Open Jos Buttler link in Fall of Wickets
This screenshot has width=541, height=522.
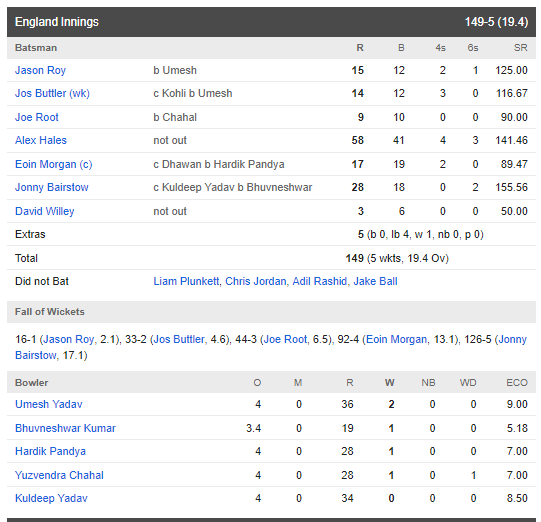tap(179, 339)
